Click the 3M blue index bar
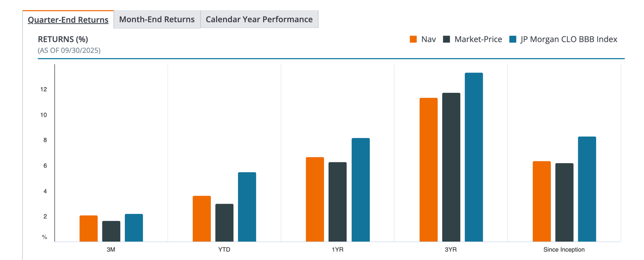This screenshot has width=644, height=260. click(x=134, y=228)
